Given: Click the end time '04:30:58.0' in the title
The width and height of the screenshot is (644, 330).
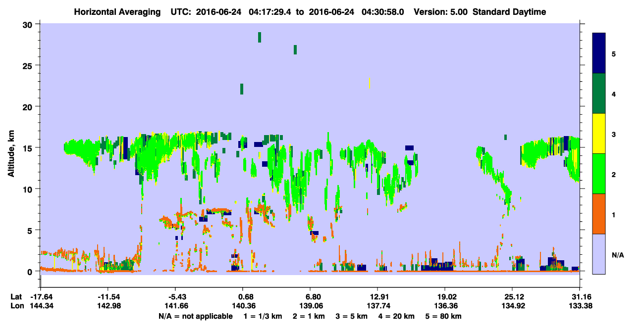Looking at the screenshot, I should [x=383, y=12].
